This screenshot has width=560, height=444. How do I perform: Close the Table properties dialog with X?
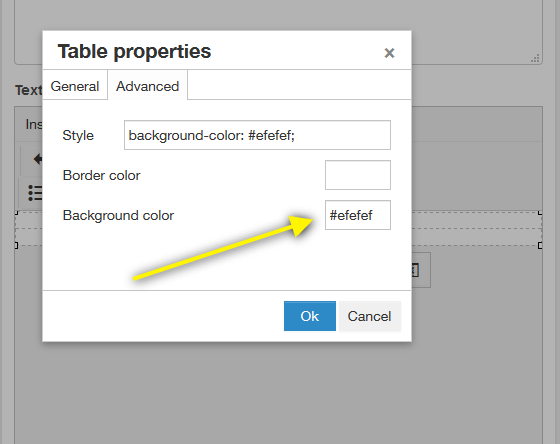389,53
